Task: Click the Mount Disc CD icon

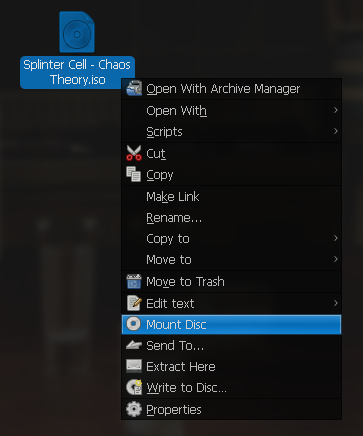Action: click(134, 324)
